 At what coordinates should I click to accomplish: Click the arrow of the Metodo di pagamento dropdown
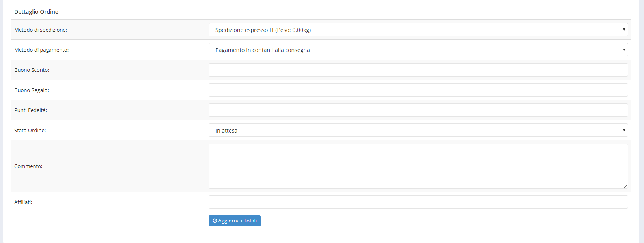click(624, 50)
